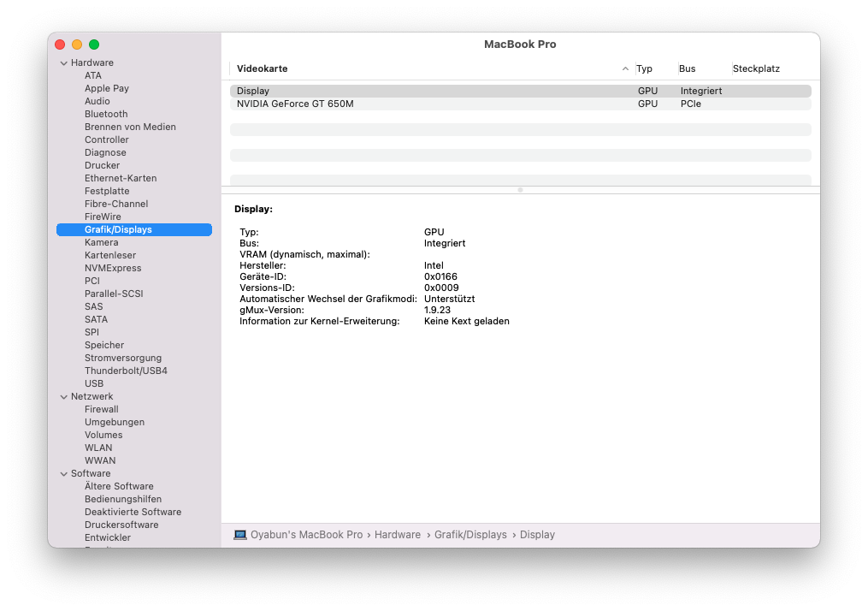Open Firewall under Netzwerk

(x=101, y=409)
